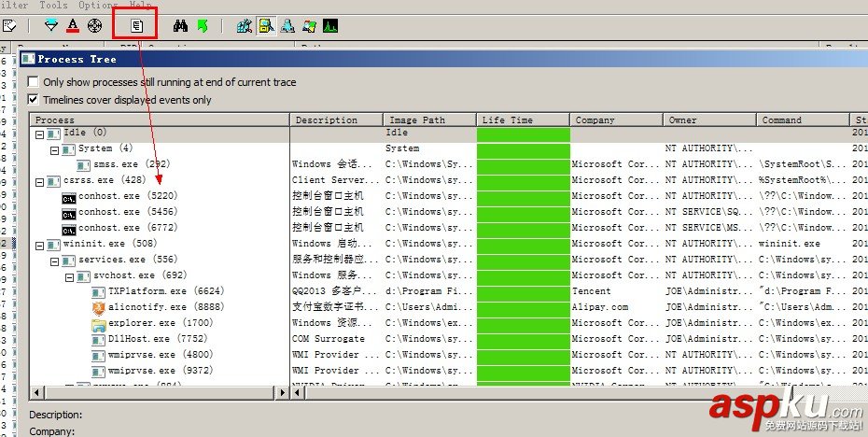Sort by the Life Time column header
This screenshot has width=868, height=437.
pos(523,120)
